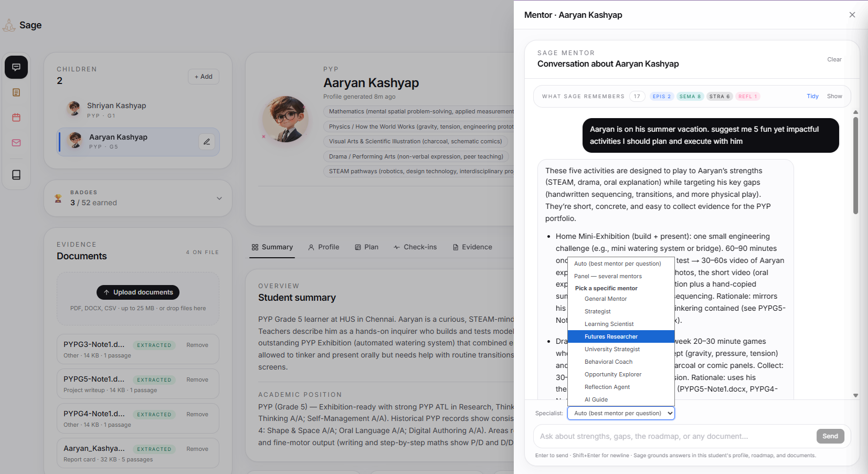The width and height of the screenshot is (868, 474).
Task: Select Opportunity Explorer specialist
Action: (621, 374)
